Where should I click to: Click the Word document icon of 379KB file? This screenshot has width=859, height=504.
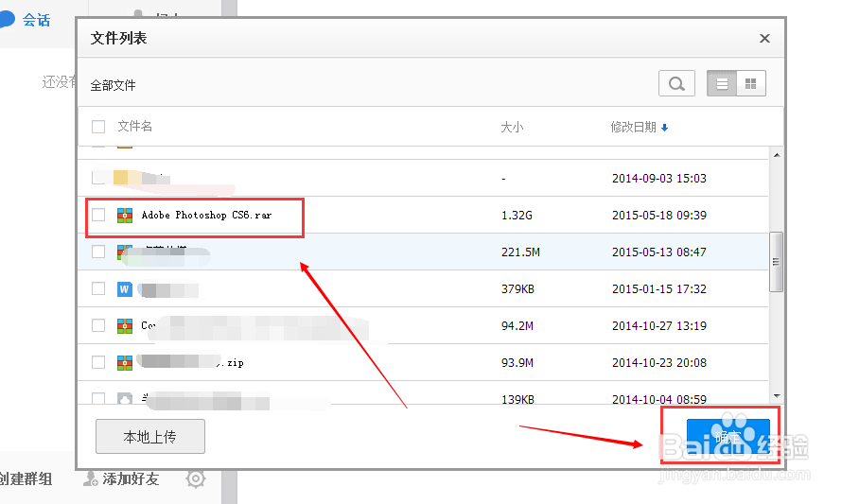[x=125, y=289]
